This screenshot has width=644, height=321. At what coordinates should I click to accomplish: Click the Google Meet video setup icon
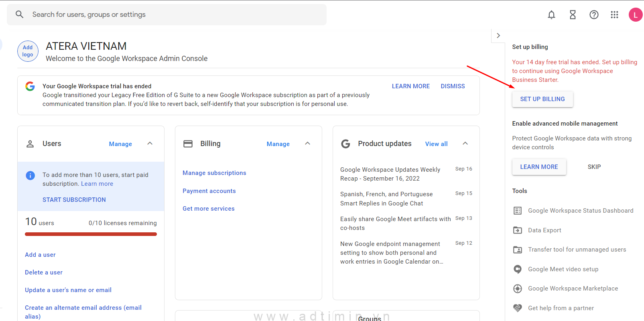pos(518,269)
